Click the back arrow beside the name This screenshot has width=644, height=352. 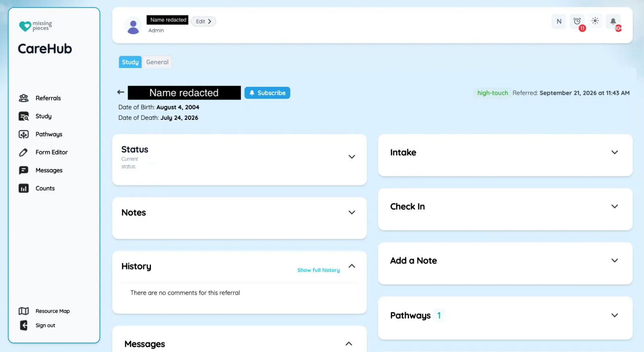click(x=121, y=92)
